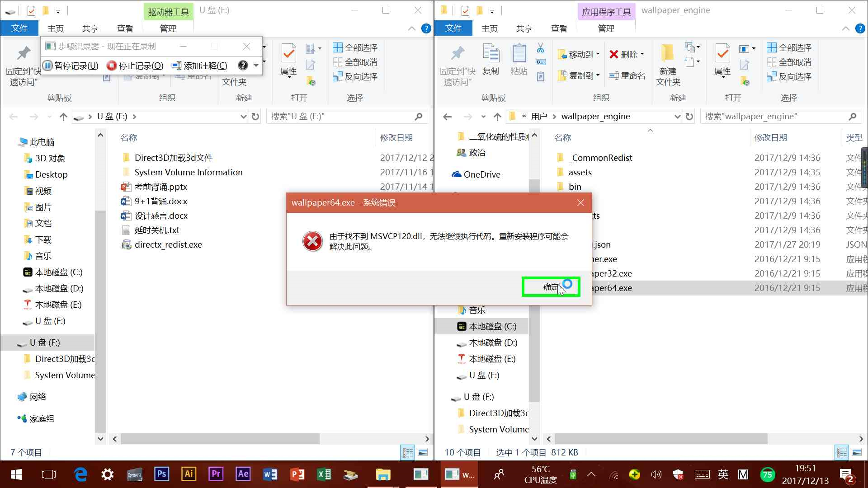868x488 pixels.
Task: Open 查看 tab in left window
Action: click(x=125, y=28)
